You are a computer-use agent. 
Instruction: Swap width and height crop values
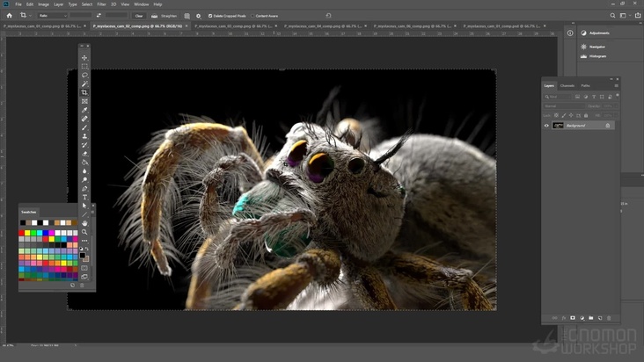(x=99, y=16)
